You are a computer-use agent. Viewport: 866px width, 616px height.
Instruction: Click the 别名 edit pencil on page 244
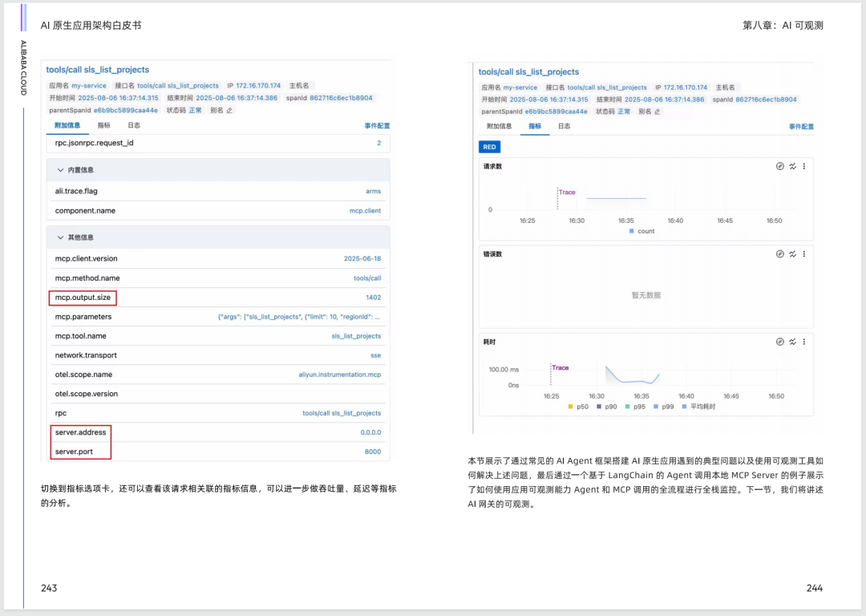coord(658,111)
